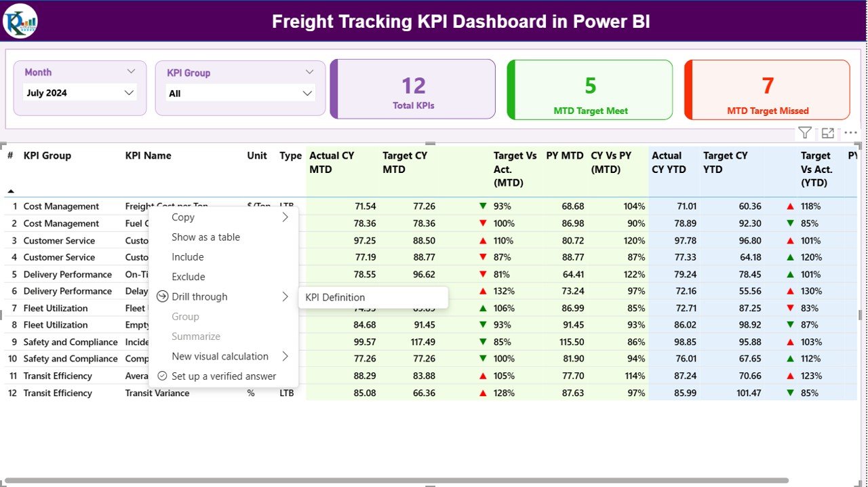Open the More options ellipsis icon

click(850, 133)
